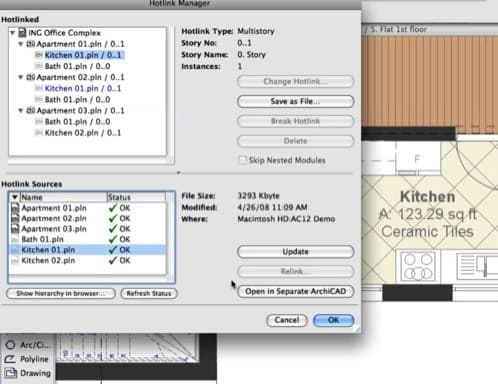Image resolution: width=498 pixels, height=384 pixels.
Task: Click the S. Flat 1st floor window title
Action: click(x=398, y=29)
